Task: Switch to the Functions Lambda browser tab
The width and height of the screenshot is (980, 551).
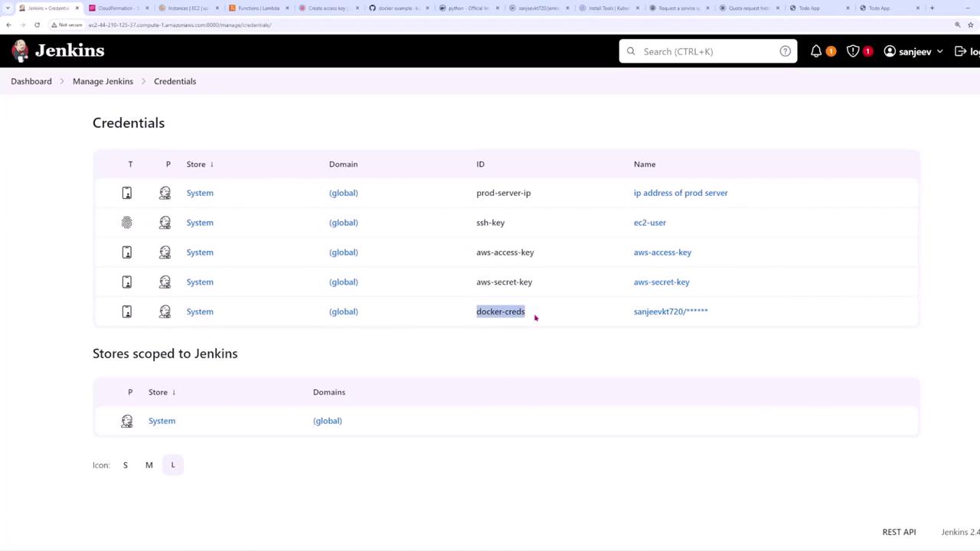Action: (258, 8)
